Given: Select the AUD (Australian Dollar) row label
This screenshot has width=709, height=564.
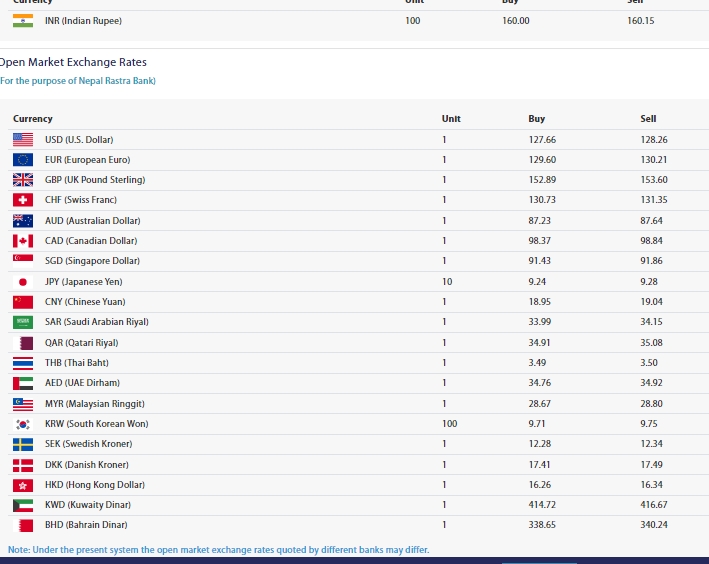Looking at the screenshot, I should pyautogui.click(x=92, y=221).
